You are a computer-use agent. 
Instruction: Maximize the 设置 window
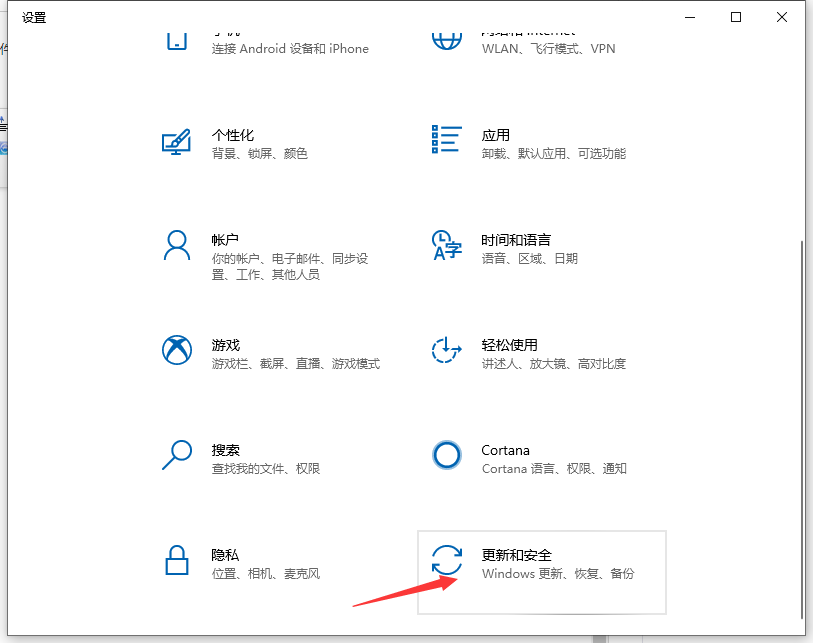[x=736, y=17]
